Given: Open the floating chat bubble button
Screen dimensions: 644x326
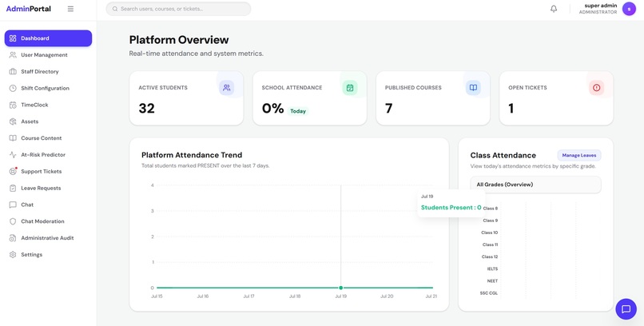Looking at the screenshot, I should (x=626, y=308).
